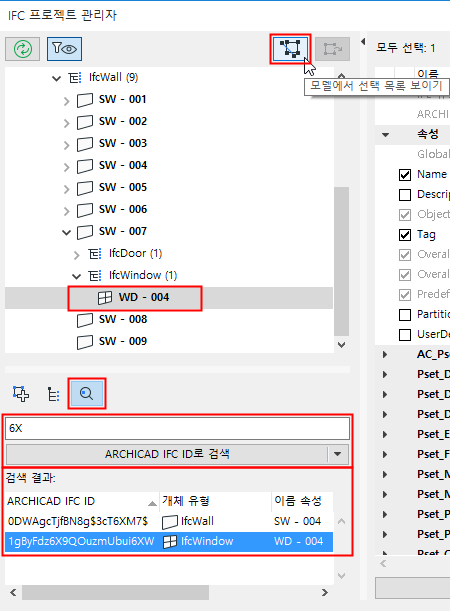Screen dimensions: 450x611
Task: Click the IfcWindow container icon
Action: pyautogui.click(x=95, y=275)
